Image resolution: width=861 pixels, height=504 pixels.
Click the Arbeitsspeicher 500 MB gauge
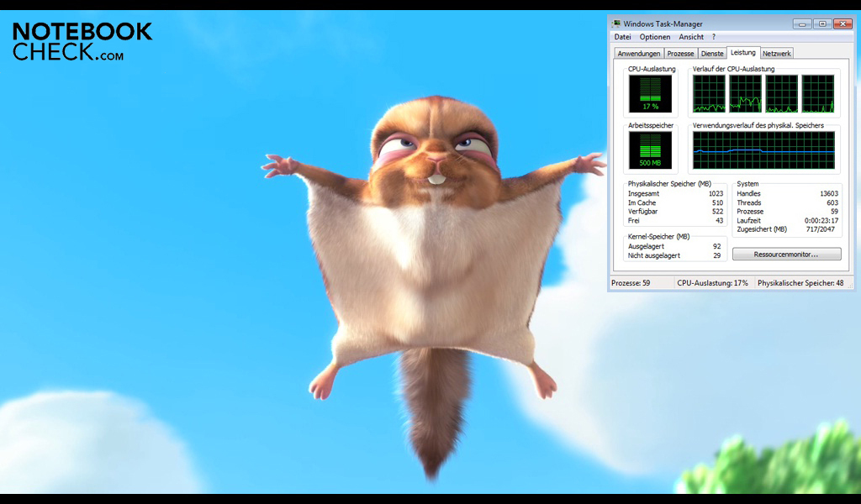(650, 150)
